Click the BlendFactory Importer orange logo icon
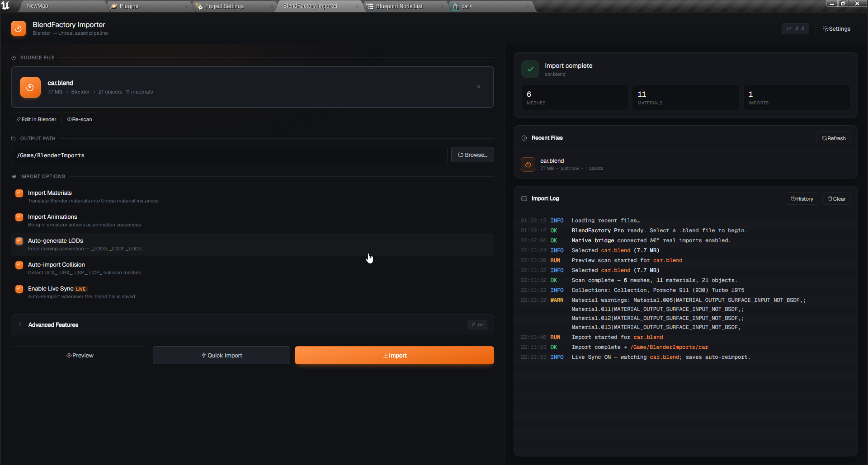868x465 pixels. pos(19,28)
